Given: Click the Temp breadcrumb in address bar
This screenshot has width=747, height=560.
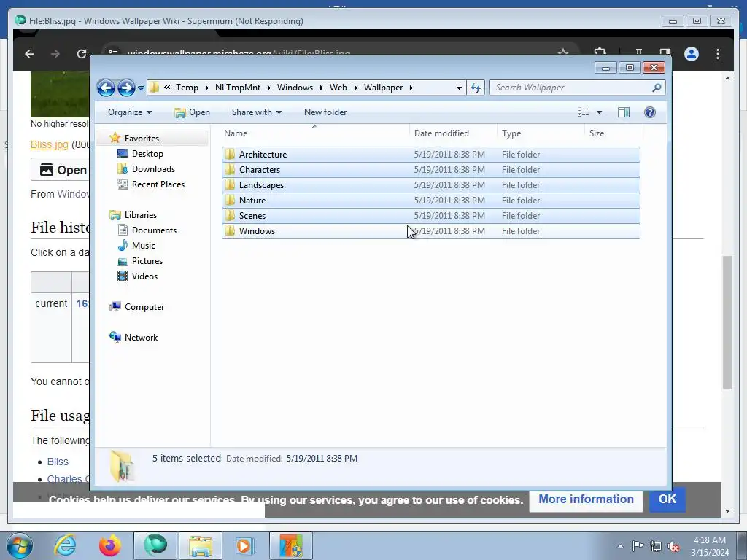Looking at the screenshot, I should click(187, 87).
